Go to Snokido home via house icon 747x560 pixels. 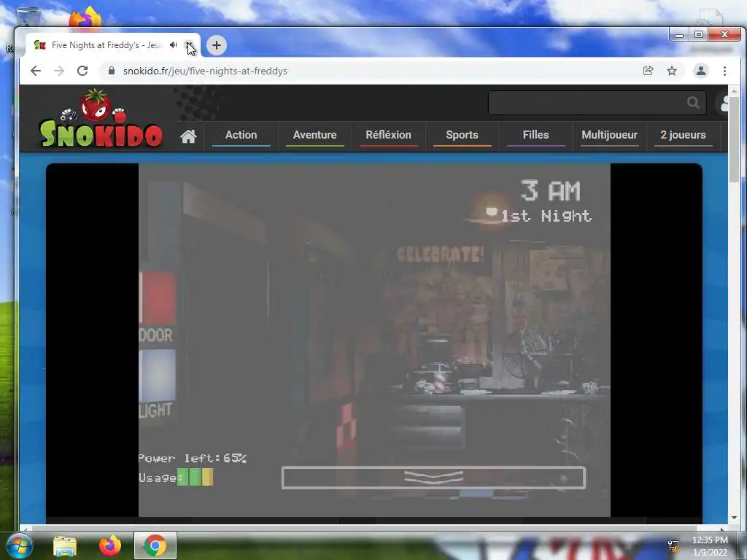click(188, 136)
